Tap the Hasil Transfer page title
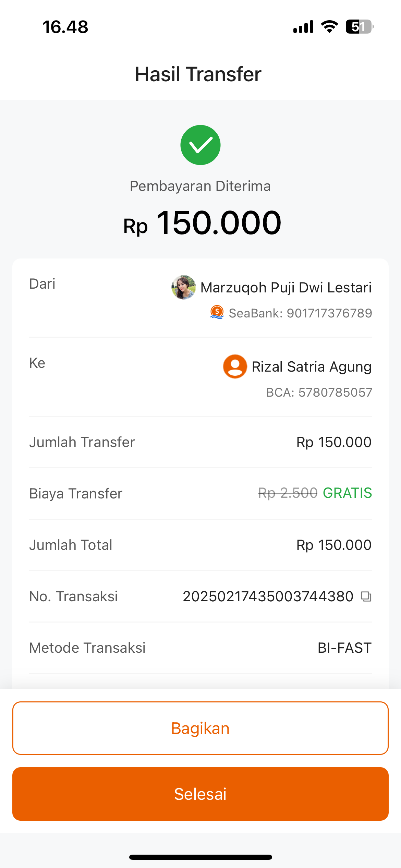 pos(198,74)
